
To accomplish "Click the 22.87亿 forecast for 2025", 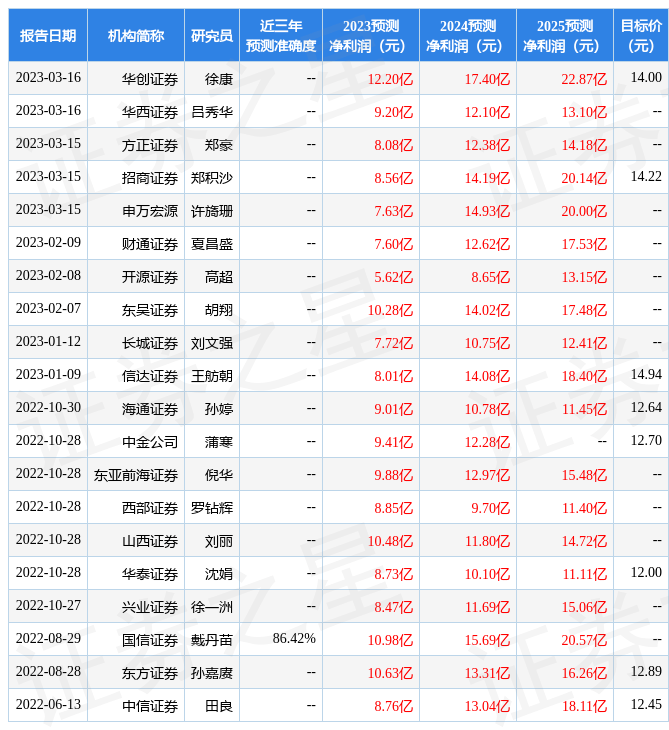I will (584, 78).
